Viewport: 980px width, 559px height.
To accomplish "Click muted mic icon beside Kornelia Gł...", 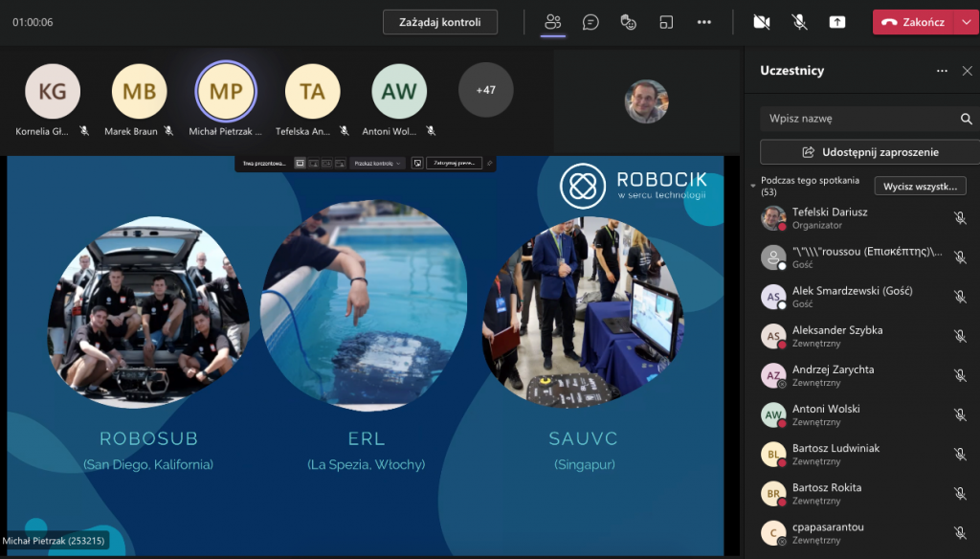I will (x=84, y=131).
